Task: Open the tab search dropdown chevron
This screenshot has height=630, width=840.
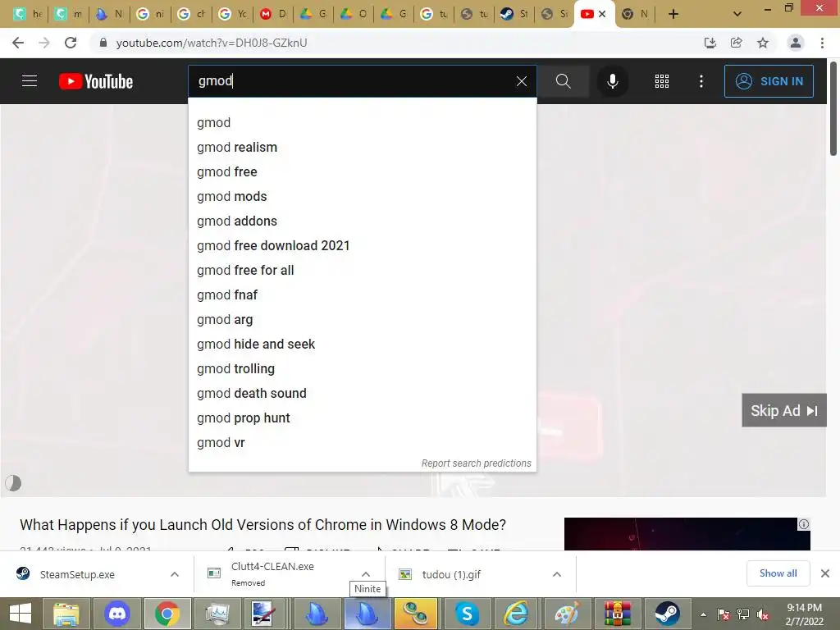Action: [x=737, y=14]
